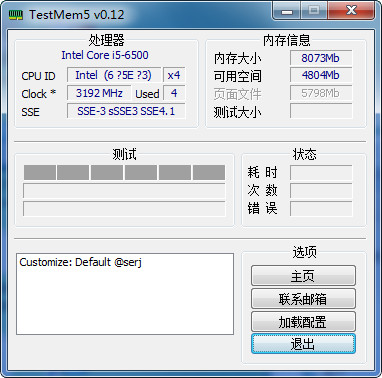Click the 退出 exit button

pos(303,344)
